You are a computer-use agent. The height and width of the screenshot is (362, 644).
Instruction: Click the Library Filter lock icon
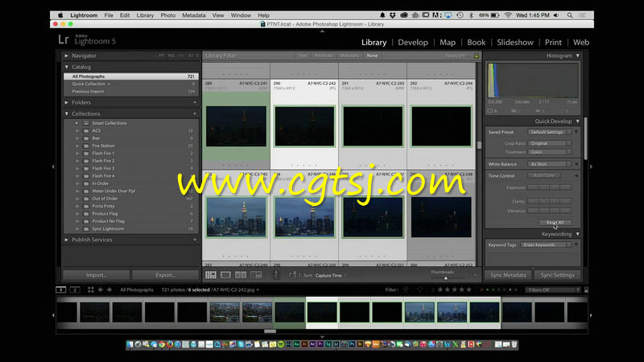pos(477,56)
